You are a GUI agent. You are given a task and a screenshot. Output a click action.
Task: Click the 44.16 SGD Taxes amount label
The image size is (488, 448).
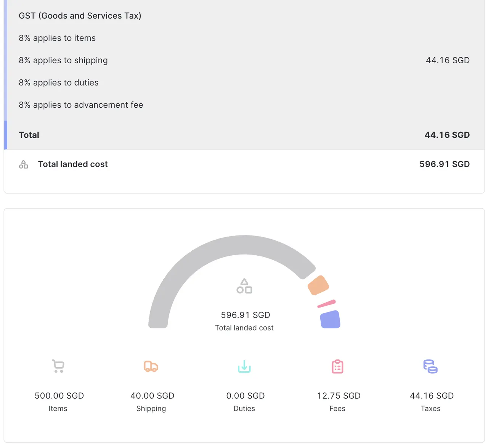coord(431,396)
